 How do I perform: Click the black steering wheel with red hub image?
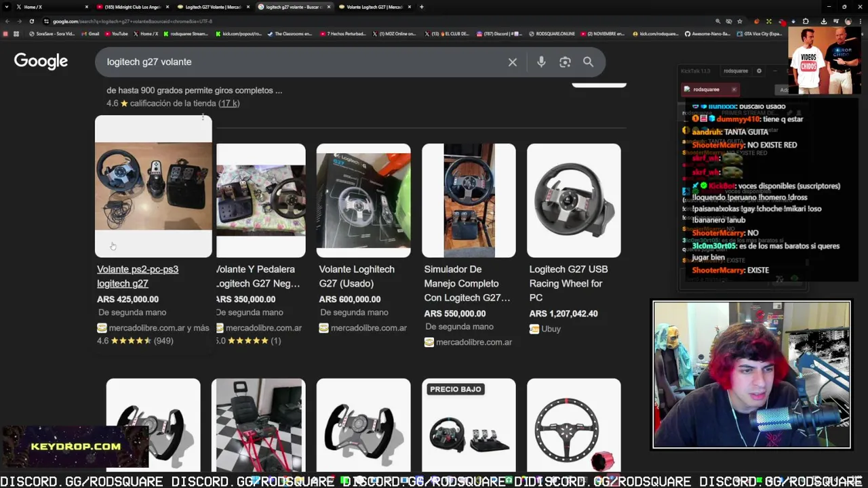[x=574, y=425]
